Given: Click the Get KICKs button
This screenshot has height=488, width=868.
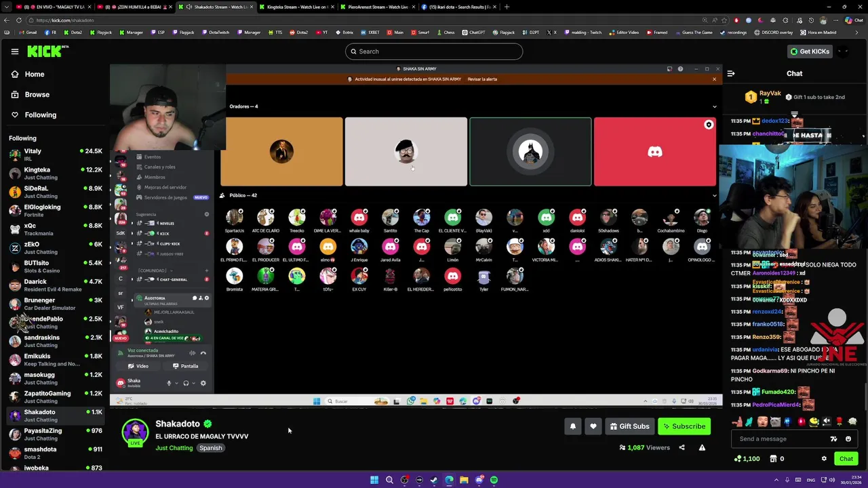Looking at the screenshot, I should (x=810, y=52).
